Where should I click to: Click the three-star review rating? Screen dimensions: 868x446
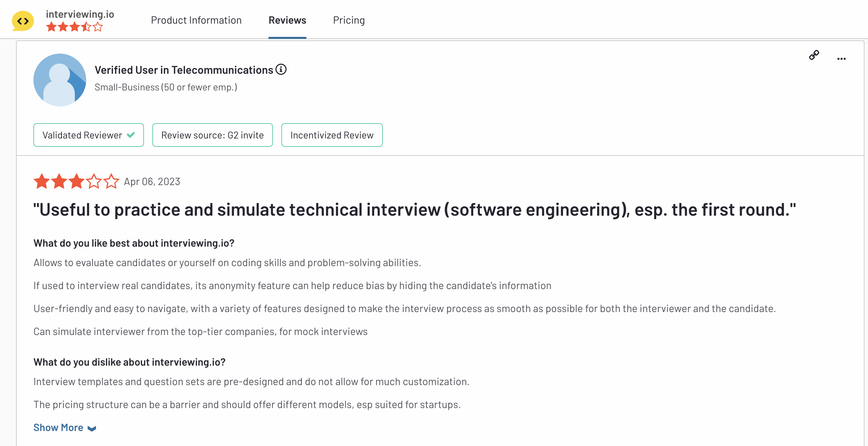click(77, 181)
